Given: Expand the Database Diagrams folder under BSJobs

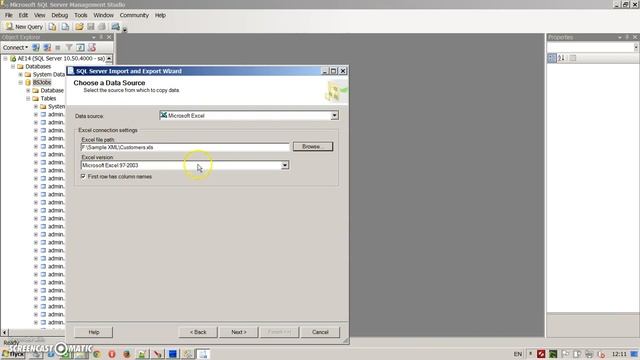Looking at the screenshot, I should pos(28,91).
